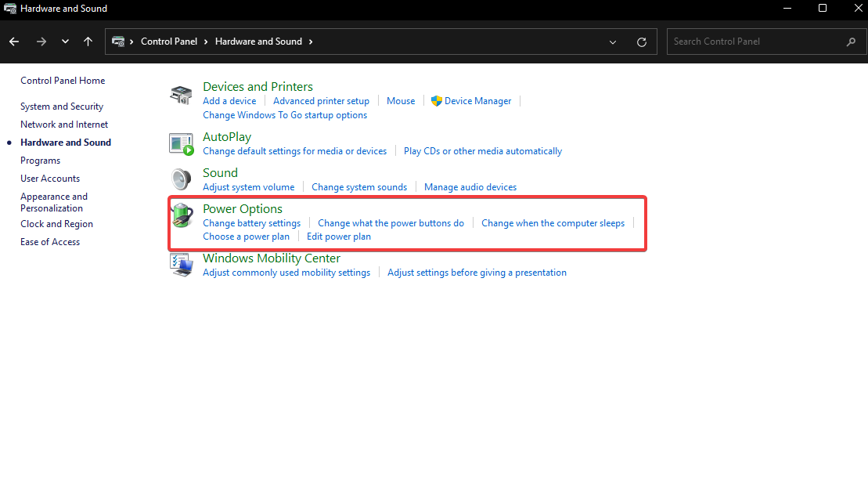Adjust commonly used mobility settings
The height and width of the screenshot is (484, 868).
pyautogui.click(x=286, y=273)
